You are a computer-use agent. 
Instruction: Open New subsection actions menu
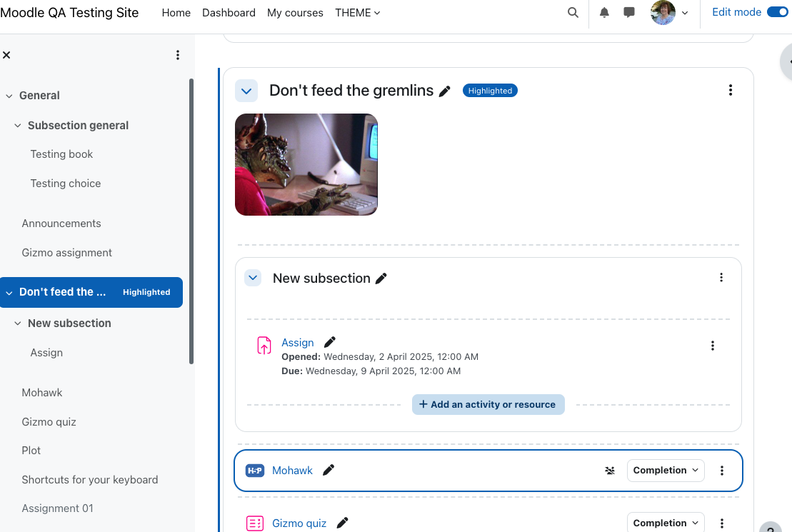click(721, 277)
